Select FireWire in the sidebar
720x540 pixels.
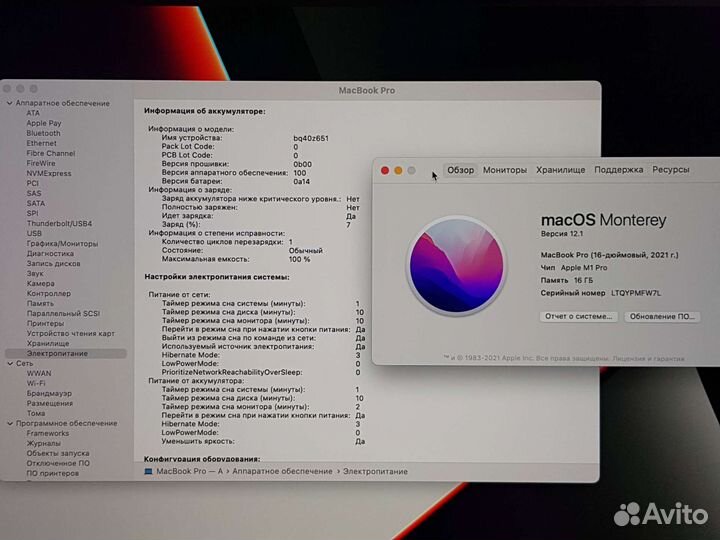(x=41, y=163)
